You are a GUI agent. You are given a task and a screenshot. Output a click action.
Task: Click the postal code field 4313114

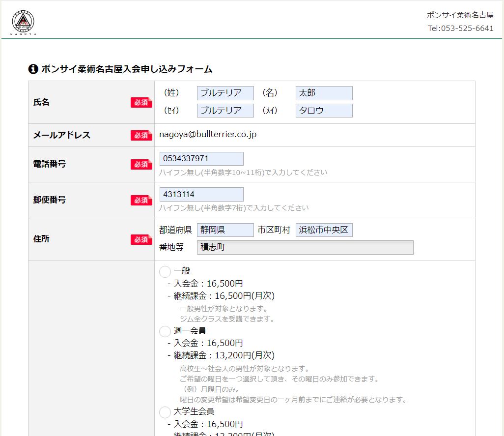[x=201, y=194]
